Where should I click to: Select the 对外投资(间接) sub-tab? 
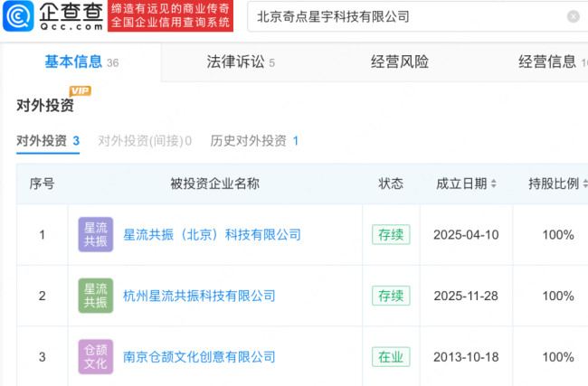coord(143,141)
